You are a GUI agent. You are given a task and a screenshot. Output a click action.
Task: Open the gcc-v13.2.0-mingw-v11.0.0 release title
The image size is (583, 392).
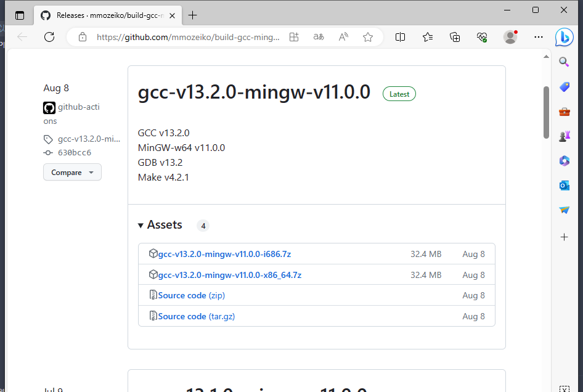(254, 92)
